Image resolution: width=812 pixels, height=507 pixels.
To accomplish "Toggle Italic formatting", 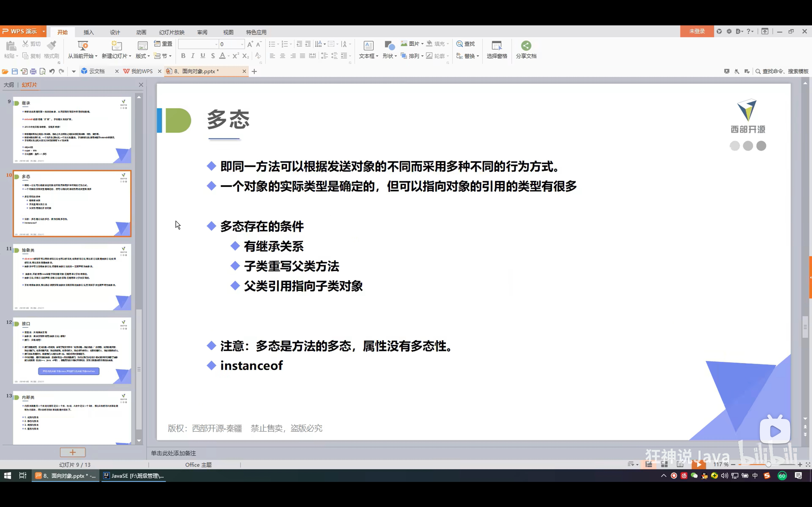I will [193, 56].
